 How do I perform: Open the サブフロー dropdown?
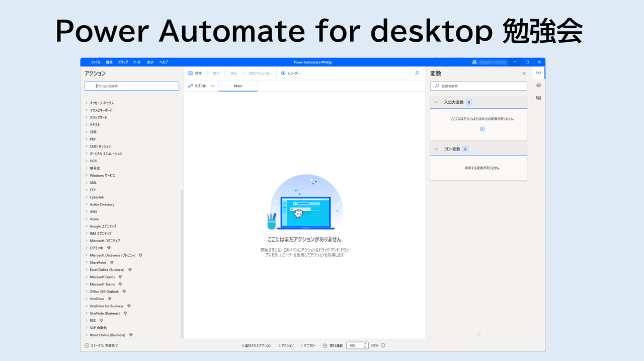click(x=201, y=86)
